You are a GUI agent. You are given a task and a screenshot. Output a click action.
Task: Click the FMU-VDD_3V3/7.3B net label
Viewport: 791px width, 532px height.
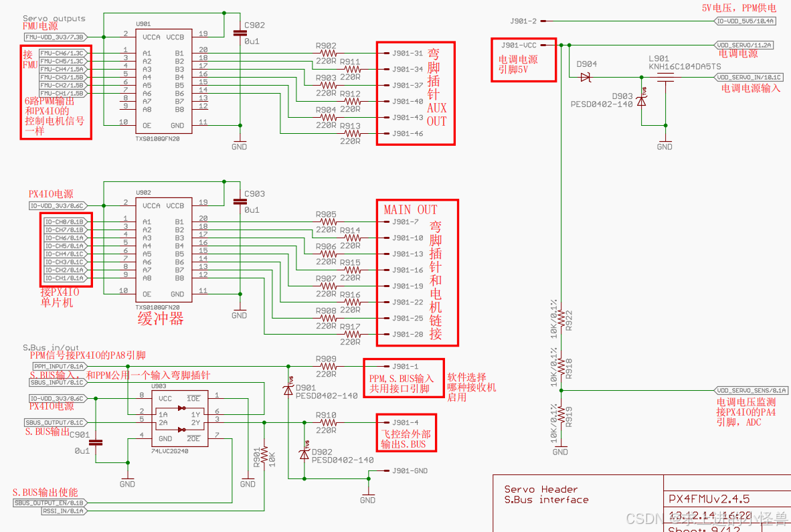coord(56,37)
